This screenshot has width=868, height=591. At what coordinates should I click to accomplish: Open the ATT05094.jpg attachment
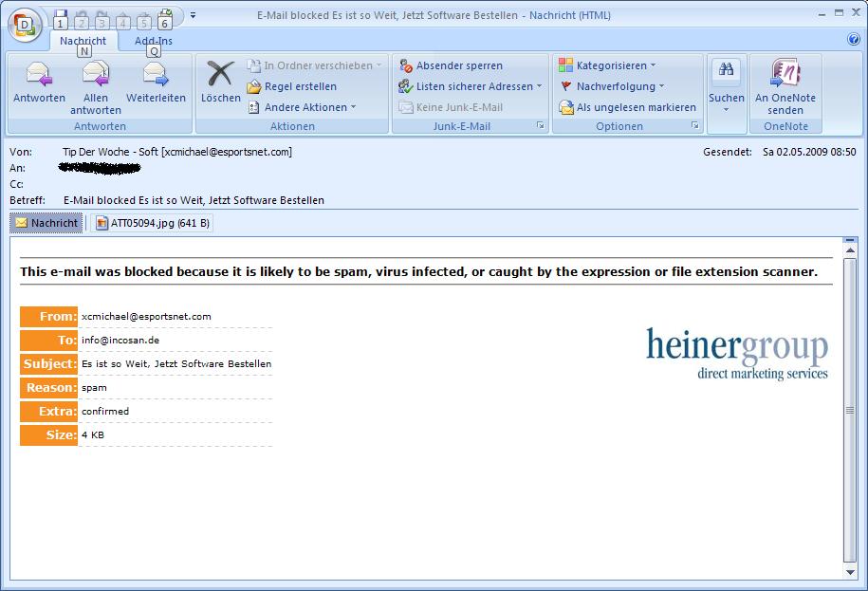tap(152, 223)
